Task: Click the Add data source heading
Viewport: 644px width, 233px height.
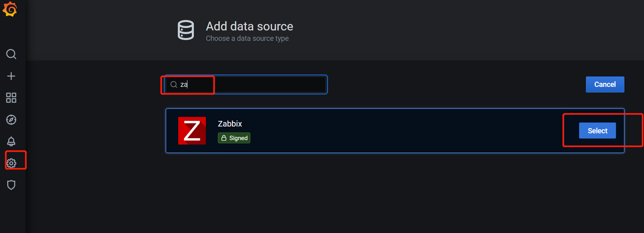Action: (x=250, y=26)
